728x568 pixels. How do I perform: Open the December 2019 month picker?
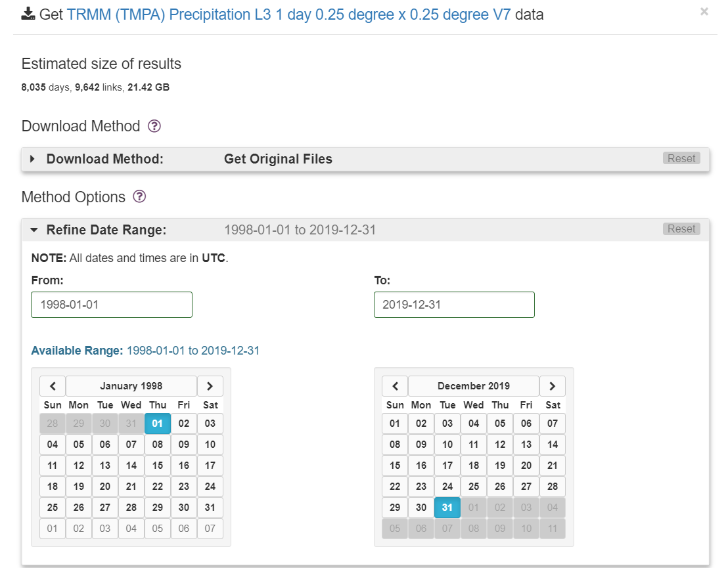click(474, 386)
